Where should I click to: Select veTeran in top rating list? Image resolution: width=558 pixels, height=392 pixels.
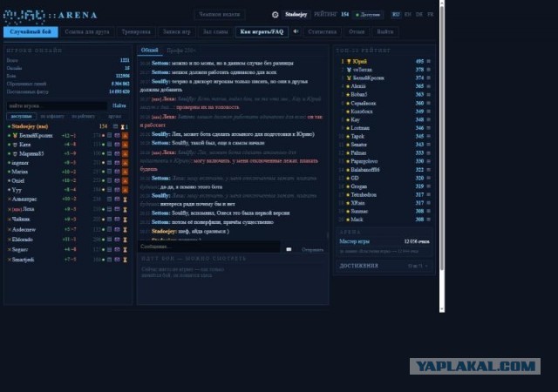click(x=363, y=70)
